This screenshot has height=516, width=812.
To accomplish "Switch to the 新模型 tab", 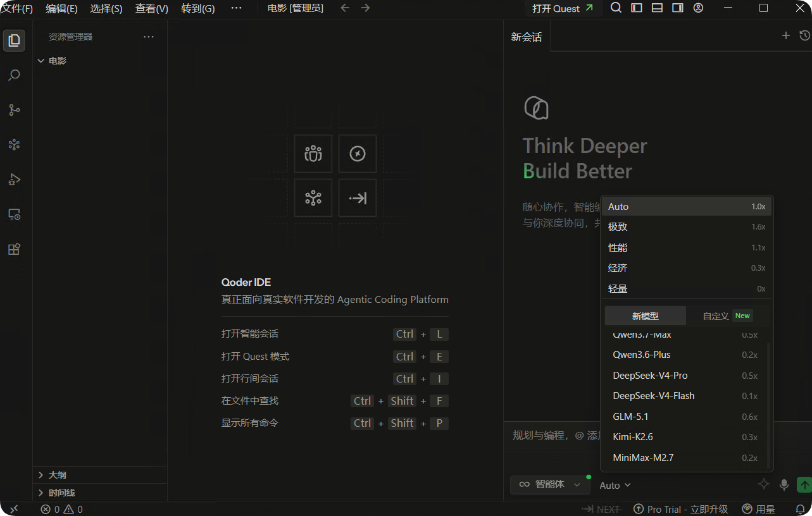I will pyautogui.click(x=646, y=316).
